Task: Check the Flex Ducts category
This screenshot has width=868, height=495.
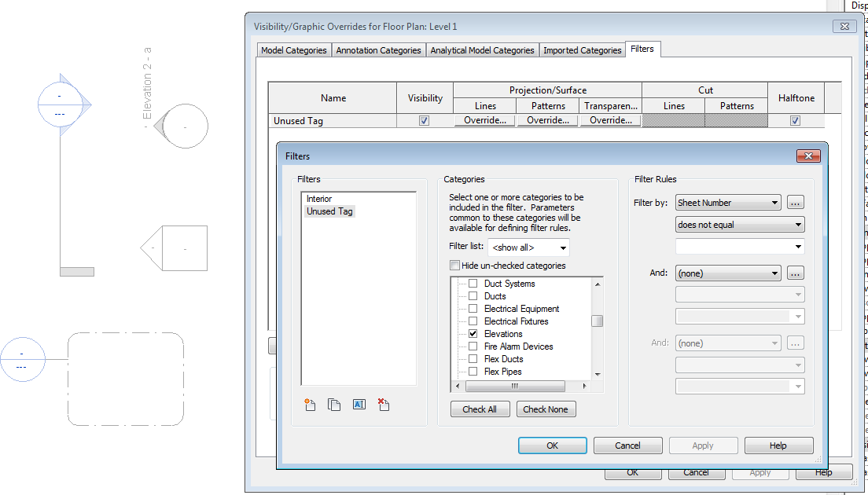Action: click(473, 359)
